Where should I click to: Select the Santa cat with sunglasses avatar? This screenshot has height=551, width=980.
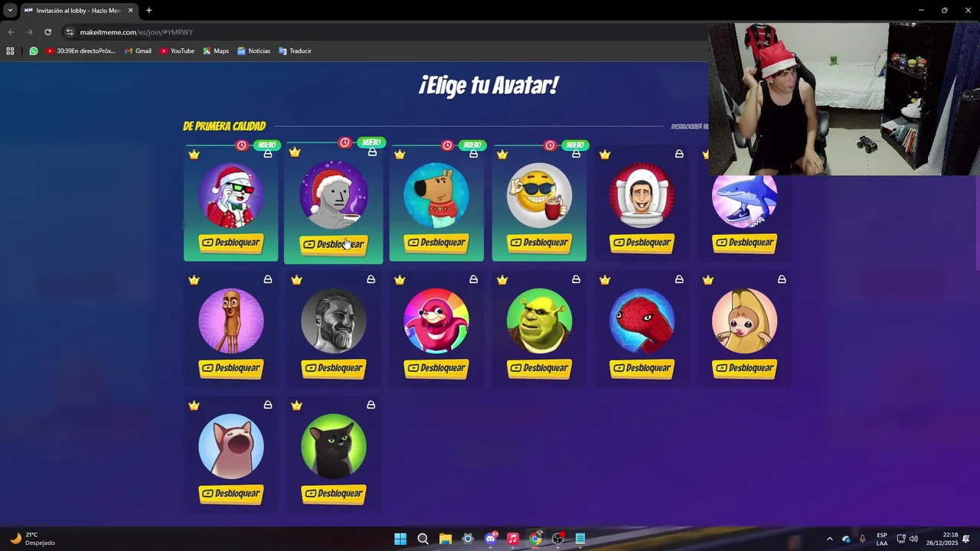click(231, 195)
